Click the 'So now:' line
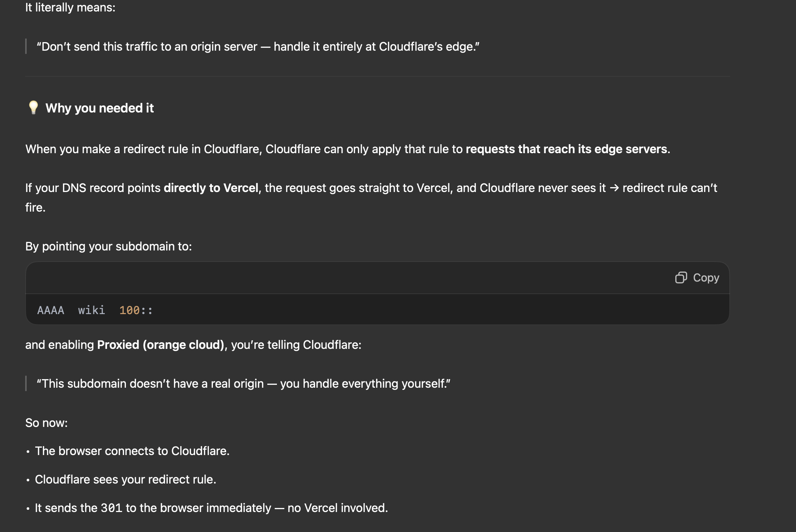Viewport: 796px width, 532px height. click(47, 423)
